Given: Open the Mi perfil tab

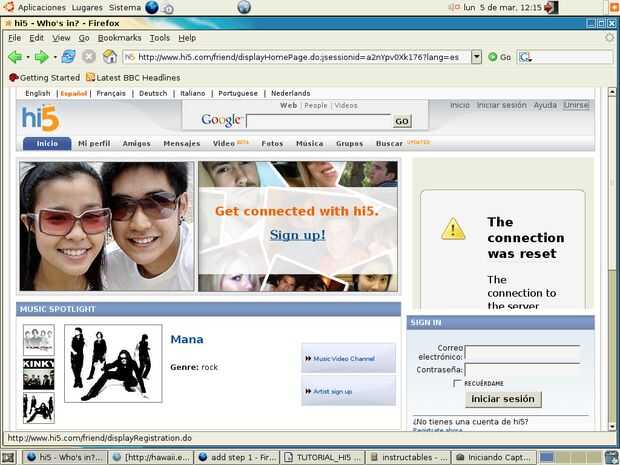Looking at the screenshot, I should click(94, 144).
